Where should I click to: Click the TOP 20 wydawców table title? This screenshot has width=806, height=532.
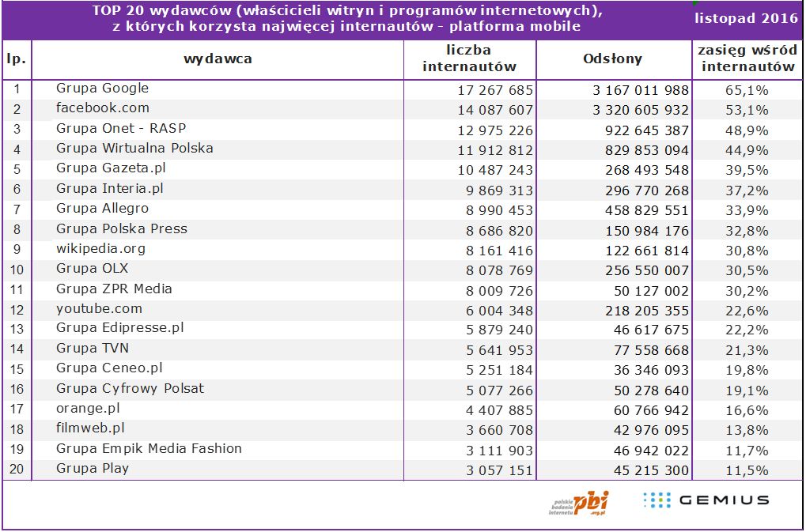pyautogui.click(x=347, y=19)
